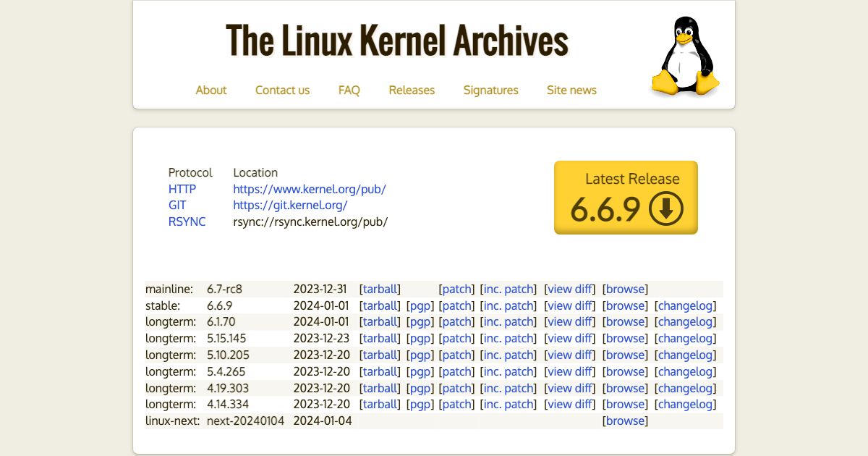Open the Signatures page
Screen dimensions: 868x456
pyautogui.click(x=490, y=90)
